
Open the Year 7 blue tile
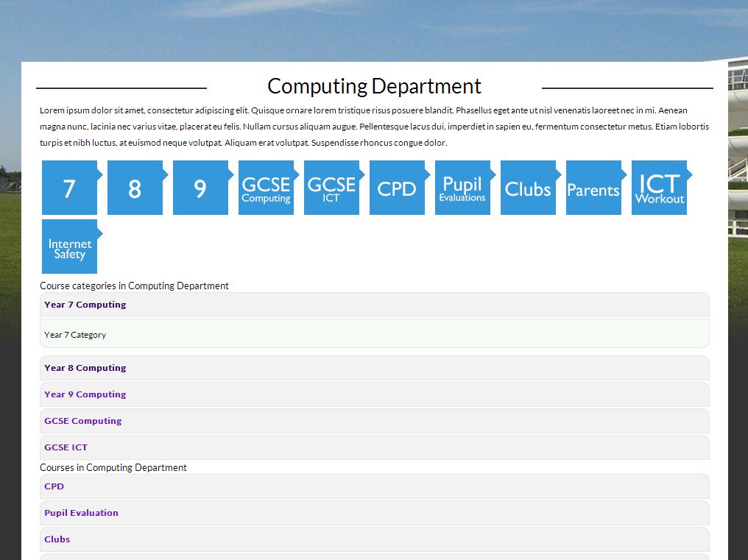[x=69, y=188]
